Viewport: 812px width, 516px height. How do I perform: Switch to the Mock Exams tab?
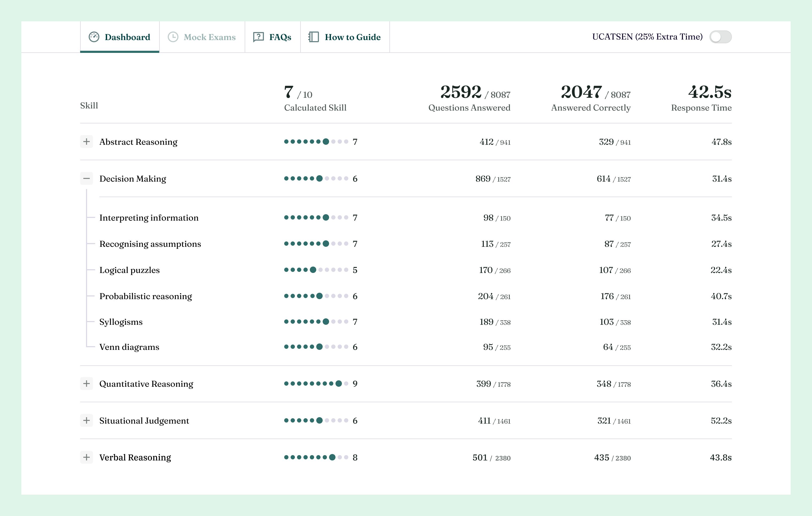pyautogui.click(x=209, y=37)
